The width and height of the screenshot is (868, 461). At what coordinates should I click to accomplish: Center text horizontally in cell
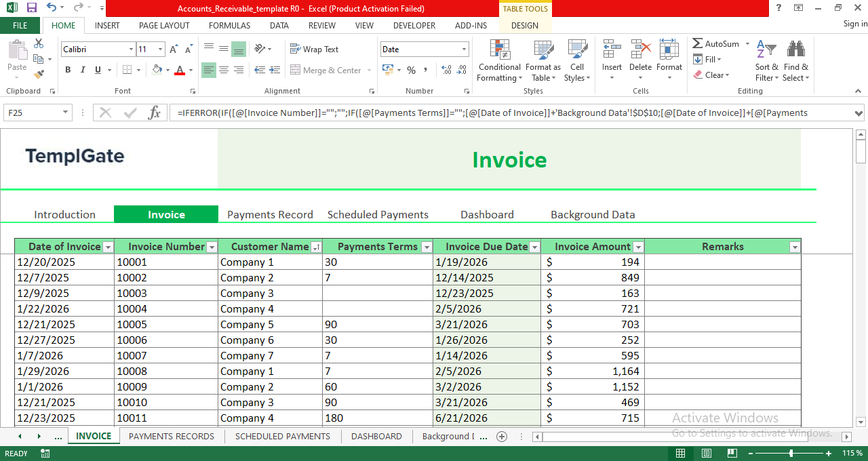point(224,70)
